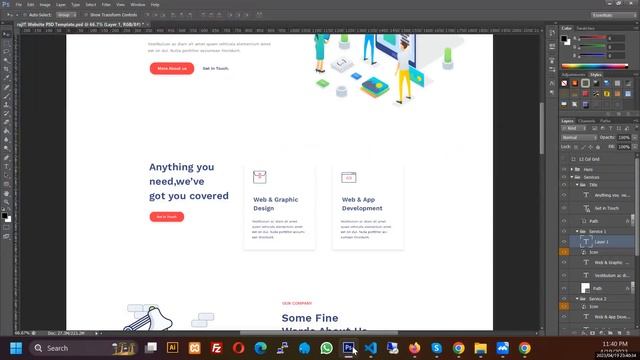Select the Pen tool
Viewport: 640px width, 360px height.
(7, 158)
